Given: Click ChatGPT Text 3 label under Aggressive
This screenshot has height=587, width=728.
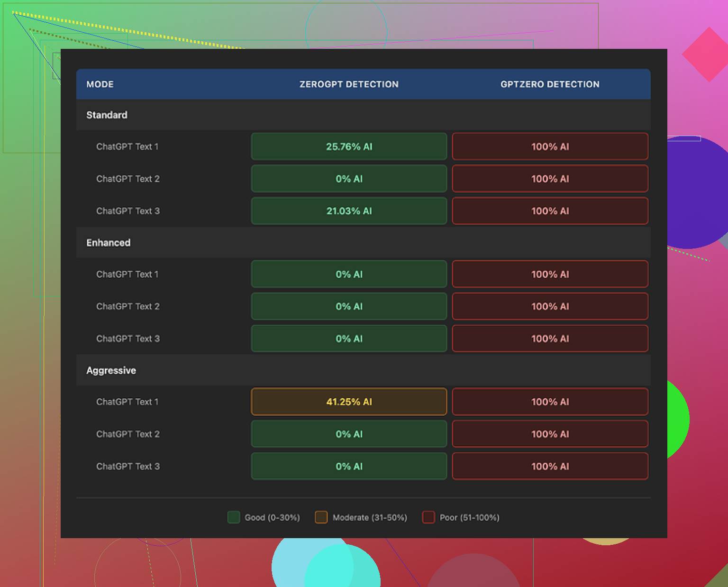Looking at the screenshot, I should pyautogui.click(x=128, y=466).
